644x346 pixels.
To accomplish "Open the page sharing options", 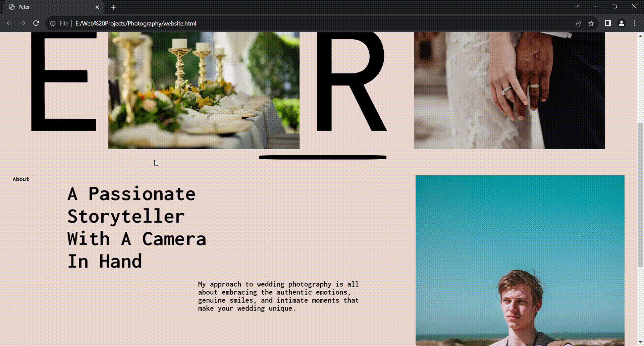I will click(x=578, y=23).
